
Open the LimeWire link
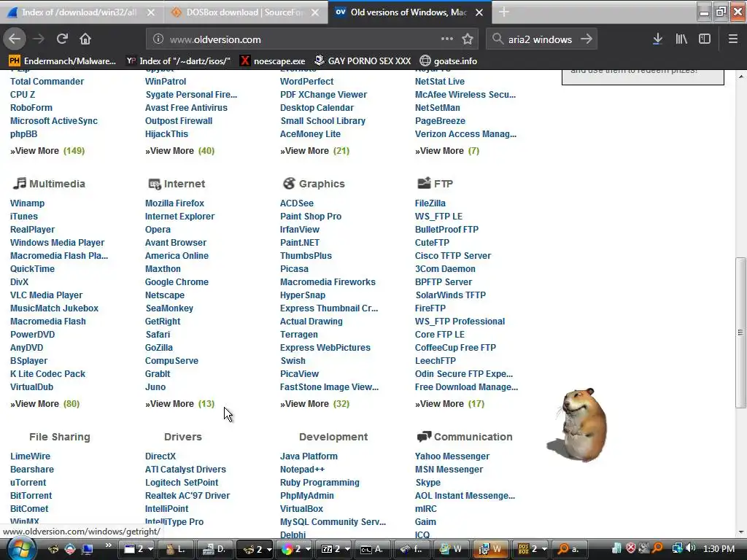[x=30, y=456]
